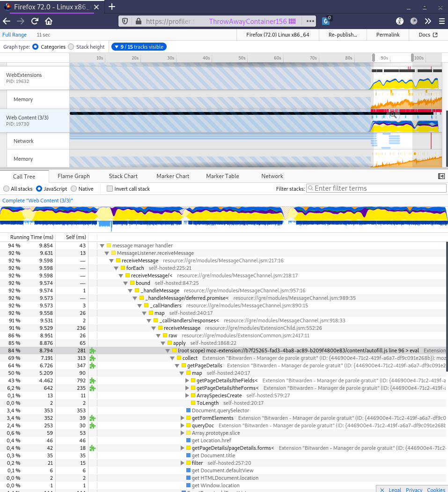Click the Full Range breadcrumb link
Viewport: 448px width, 492px height.
[x=15, y=35]
